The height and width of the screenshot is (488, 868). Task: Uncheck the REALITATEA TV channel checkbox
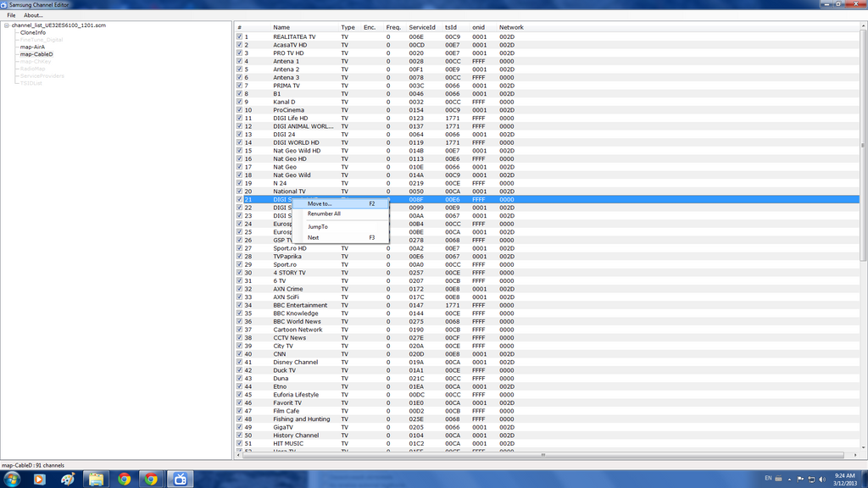pos(240,37)
